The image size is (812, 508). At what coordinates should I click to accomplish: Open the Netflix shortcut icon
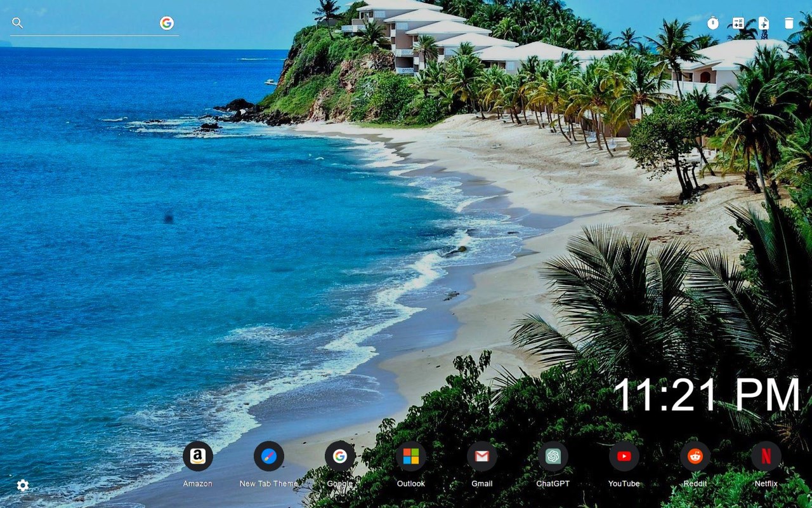pos(766,457)
